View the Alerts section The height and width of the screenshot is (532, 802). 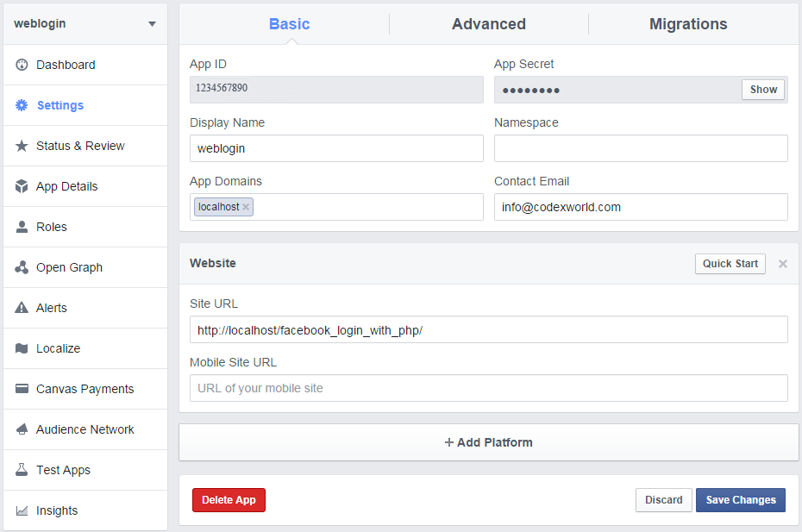(x=85, y=308)
